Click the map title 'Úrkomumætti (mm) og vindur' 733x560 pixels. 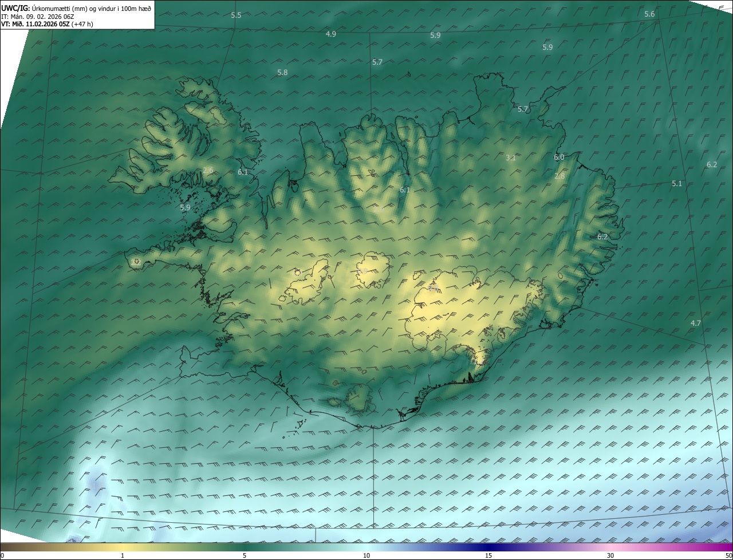coord(74,8)
